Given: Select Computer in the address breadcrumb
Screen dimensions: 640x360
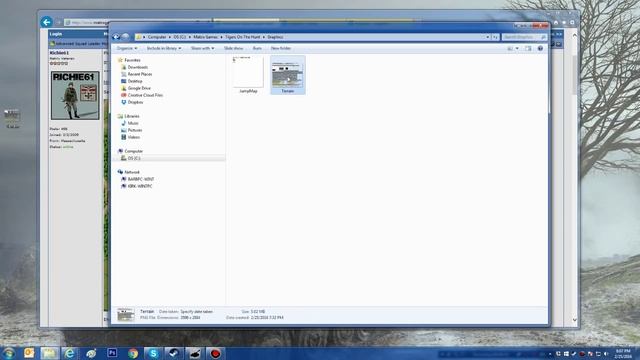Looking at the screenshot, I should tap(157, 37).
